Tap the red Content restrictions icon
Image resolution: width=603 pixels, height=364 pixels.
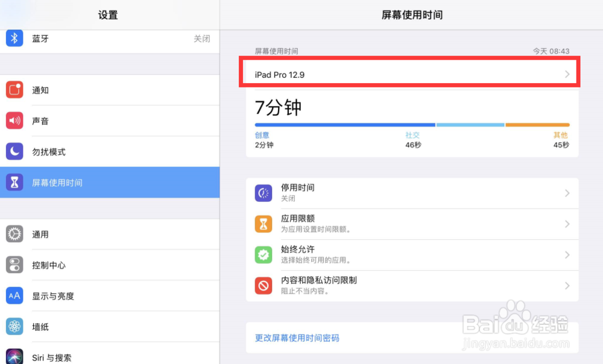pyautogui.click(x=264, y=286)
